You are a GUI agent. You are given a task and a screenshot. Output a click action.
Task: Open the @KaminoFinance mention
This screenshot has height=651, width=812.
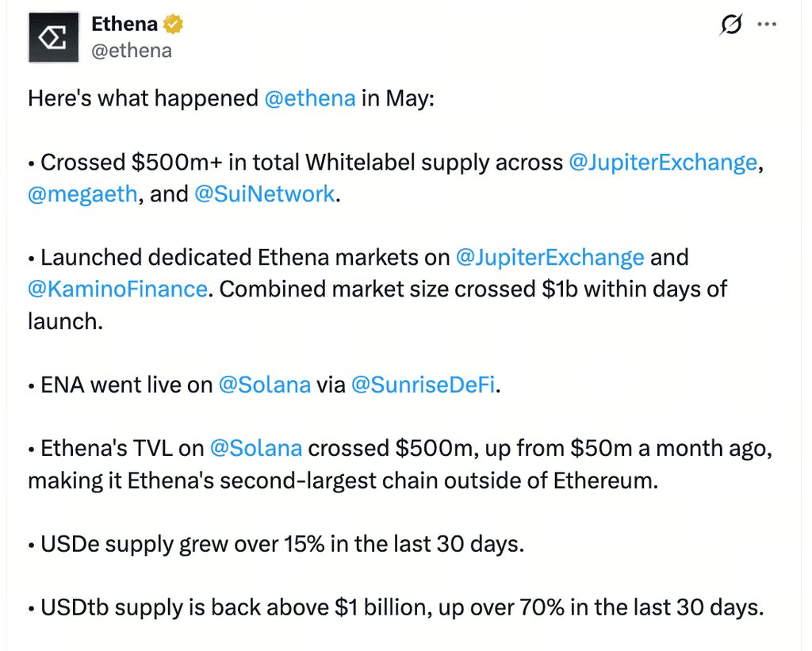coord(117,289)
